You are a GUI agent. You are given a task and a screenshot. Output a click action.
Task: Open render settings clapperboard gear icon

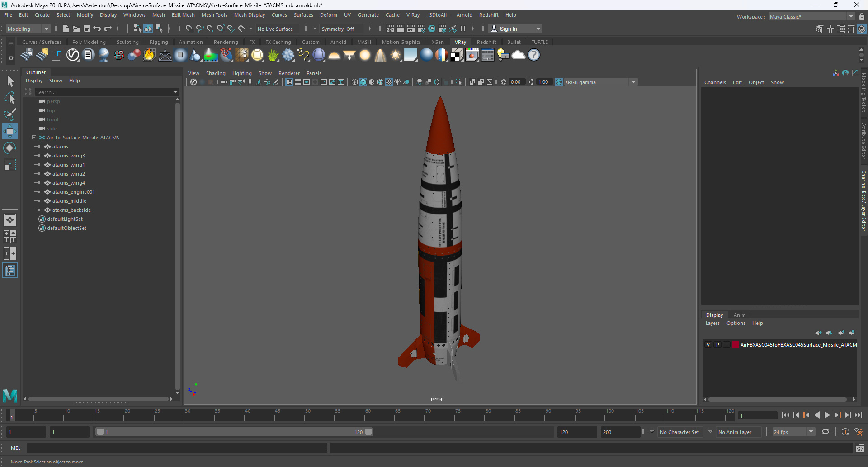coord(421,29)
